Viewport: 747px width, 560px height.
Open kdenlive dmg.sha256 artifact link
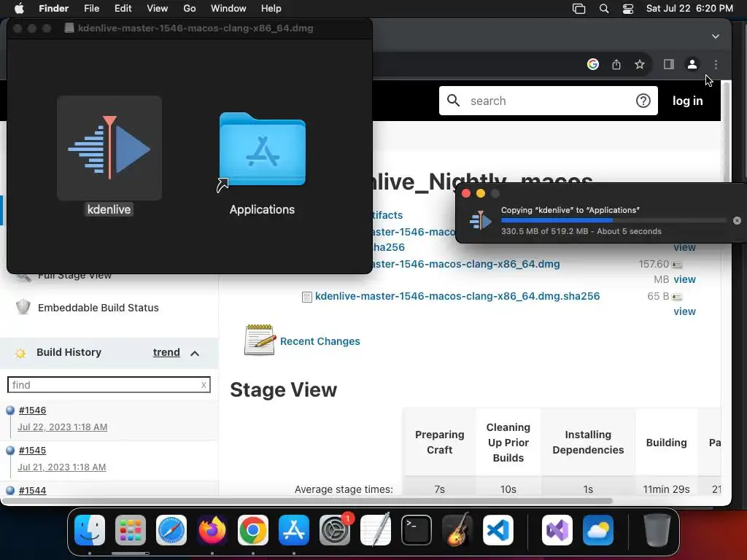tap(457, 296)
